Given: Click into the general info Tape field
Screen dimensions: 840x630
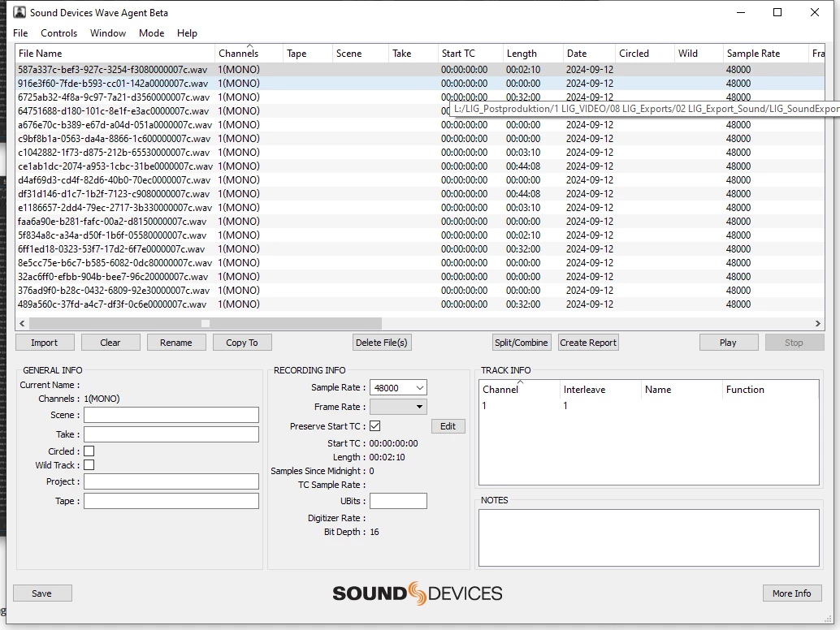Looking at the screenshot, I should click(x=171, y=501).
